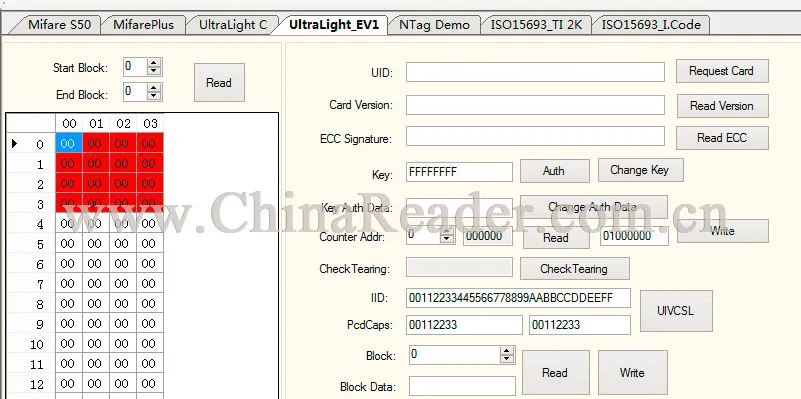Click the Auth button
Image resolution: width=801 pixels, height=399 pixels.
click(554, 171)
